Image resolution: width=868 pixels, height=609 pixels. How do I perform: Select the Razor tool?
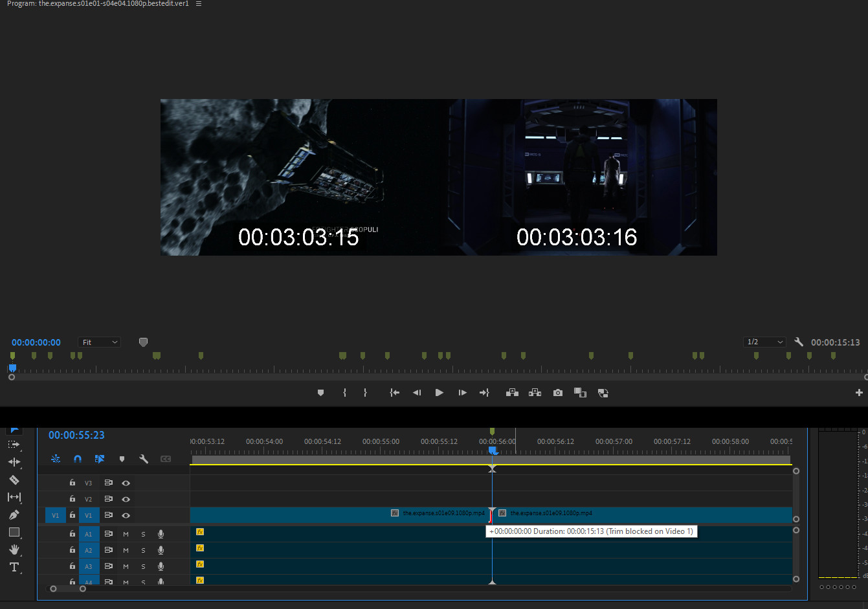14,480
